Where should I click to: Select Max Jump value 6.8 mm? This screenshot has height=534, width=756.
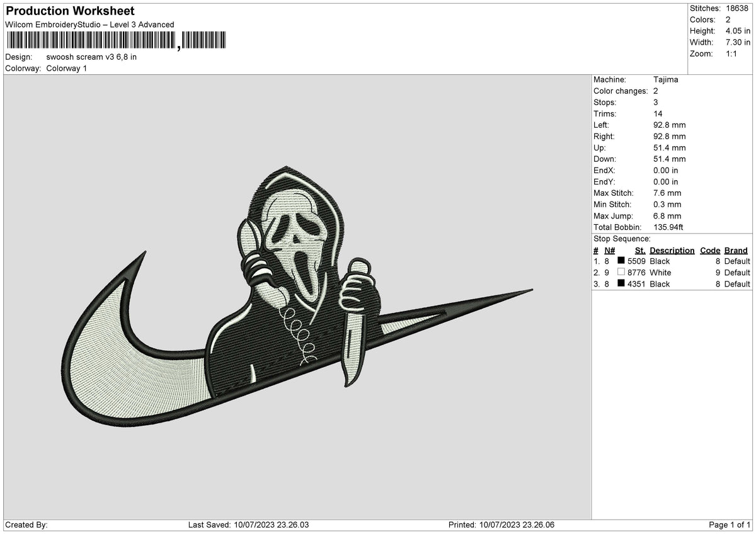pos(667,216)
